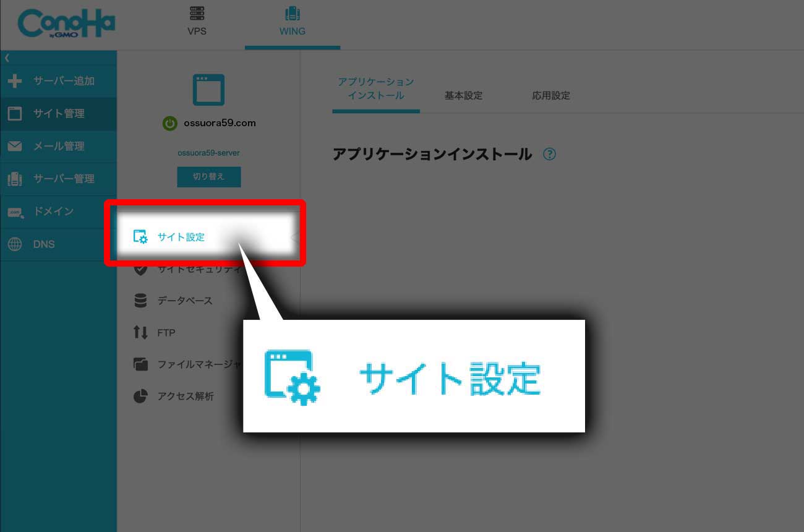
Task: Click the database cylinder icon
Action: tap(140, 301)
